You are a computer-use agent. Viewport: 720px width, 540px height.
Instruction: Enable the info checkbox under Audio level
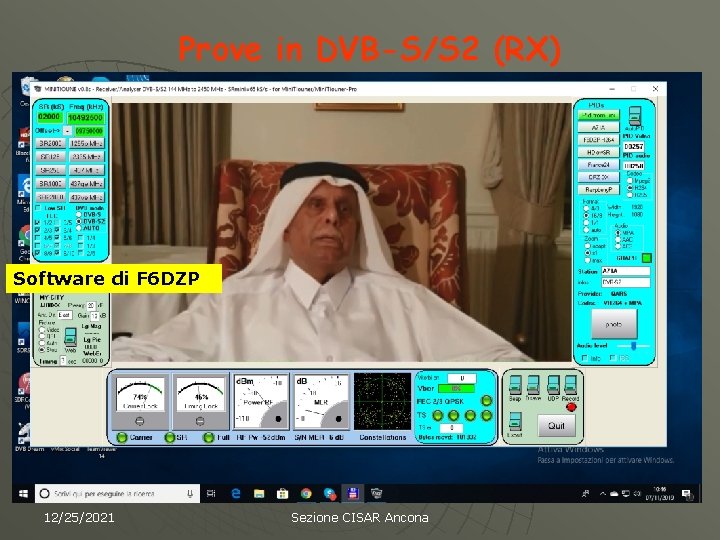click(x=585, y=358)
